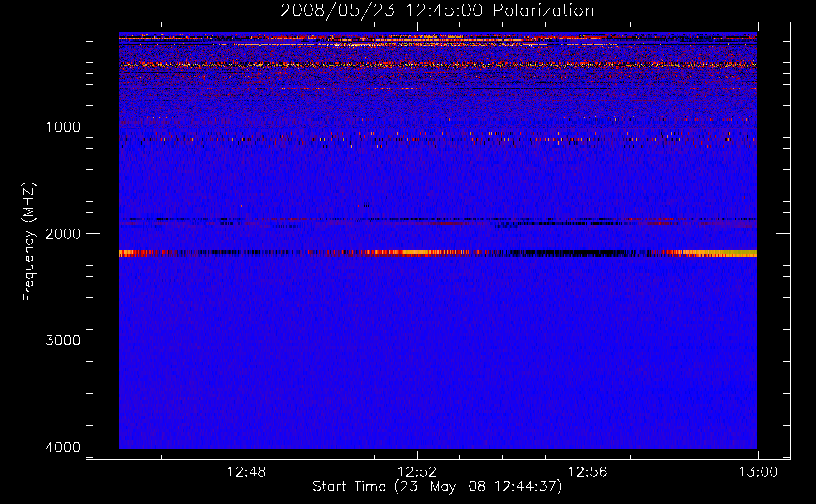Image resolution: width=816 pixels, height=504 pixels.
Task: Click the 2000 frequency tick label
Action: [x=64, y=233]
